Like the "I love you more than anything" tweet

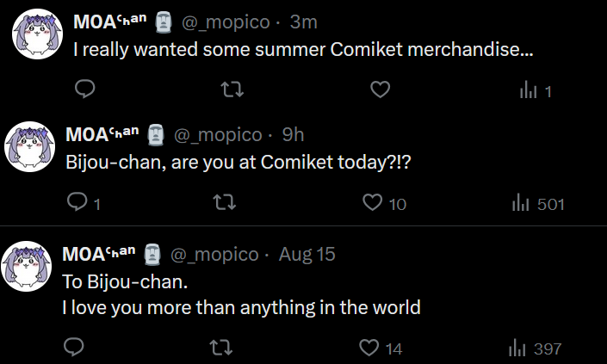[x=369, y=348]
